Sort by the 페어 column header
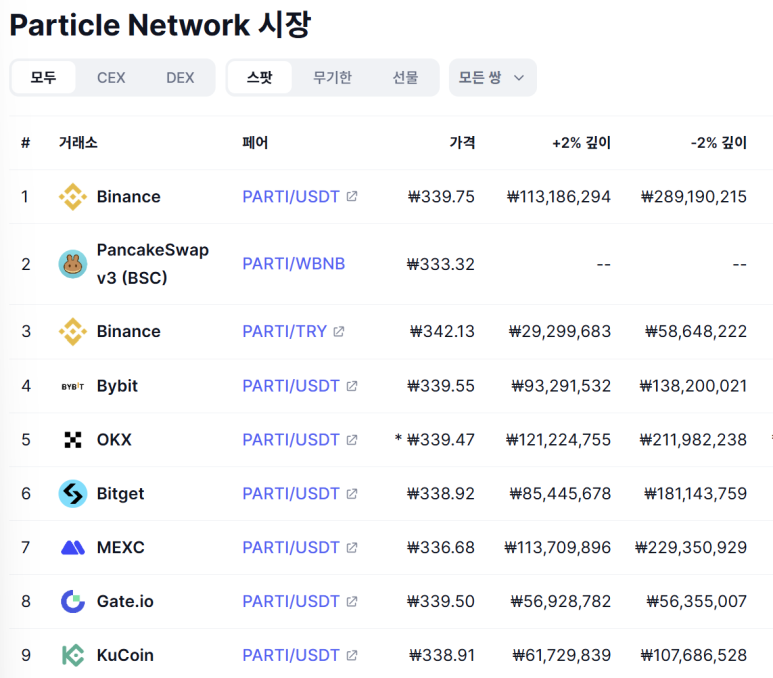This screenshot has width=773, height=678. [x=255, y=143]
